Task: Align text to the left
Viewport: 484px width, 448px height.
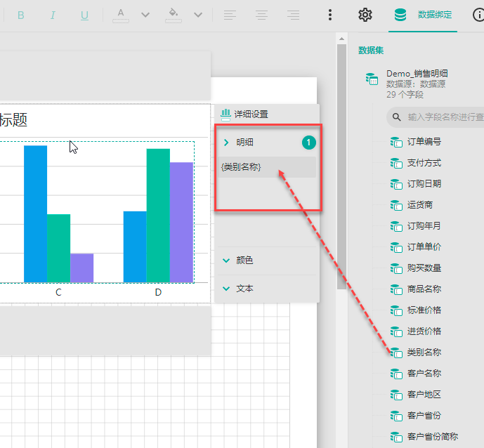Action: coord(229,15)
